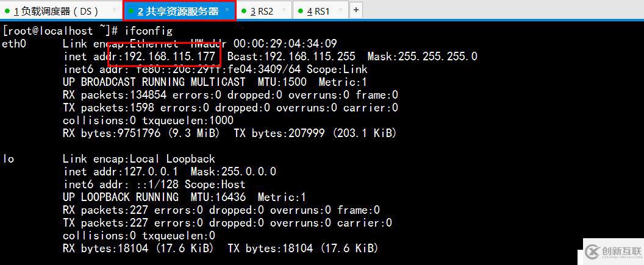Screen dimensions: 644x265
Task: Add a new session tab with plus button
Action: click(356, 10)
